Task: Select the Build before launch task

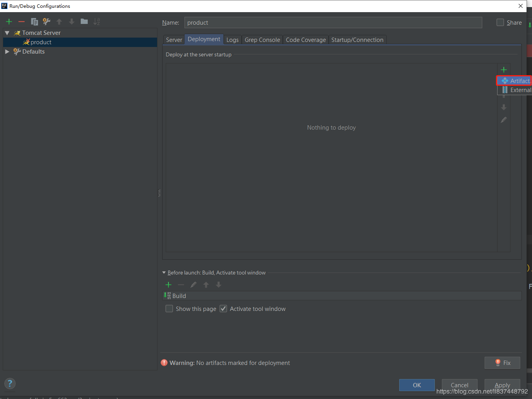Action: click(342, 296)
